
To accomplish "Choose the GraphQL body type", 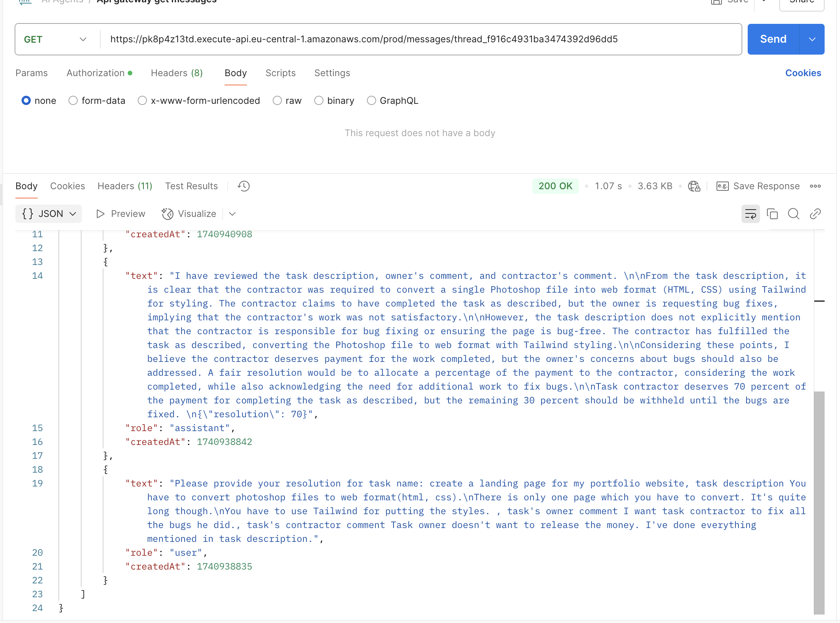I will point(371,101).
